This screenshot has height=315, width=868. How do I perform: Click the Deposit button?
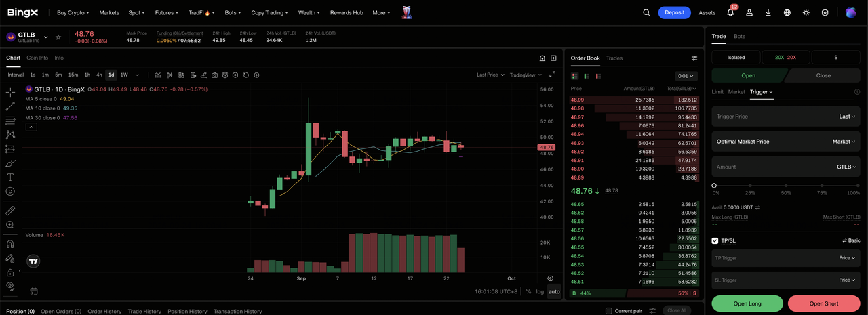(674, 12)
